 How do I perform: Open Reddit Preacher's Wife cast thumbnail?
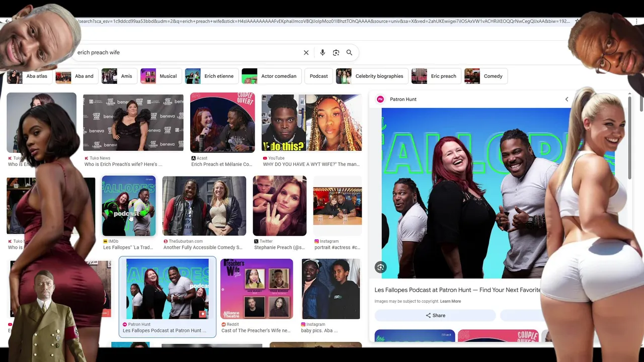pos(257,289)
